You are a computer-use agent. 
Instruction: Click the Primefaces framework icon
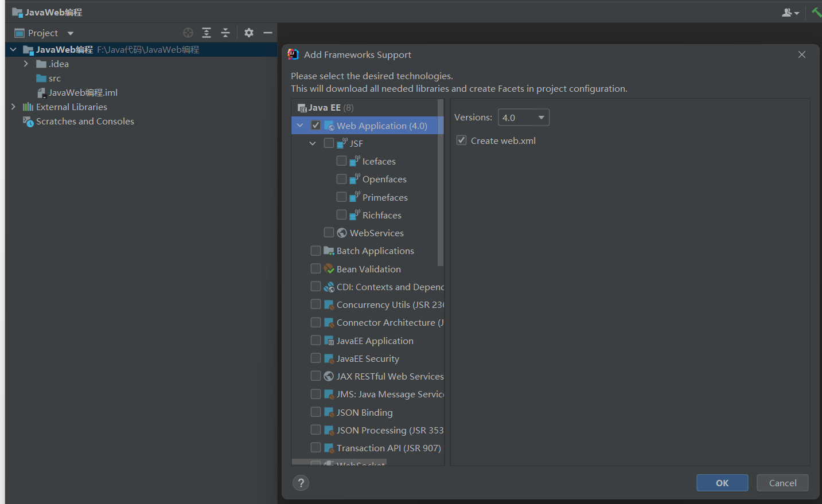(x=354, y=197)
